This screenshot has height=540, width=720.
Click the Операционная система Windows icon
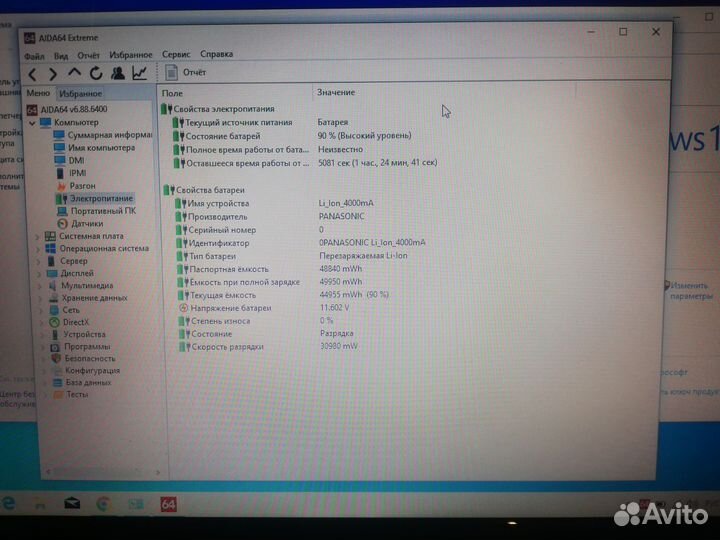coord(51,248)
